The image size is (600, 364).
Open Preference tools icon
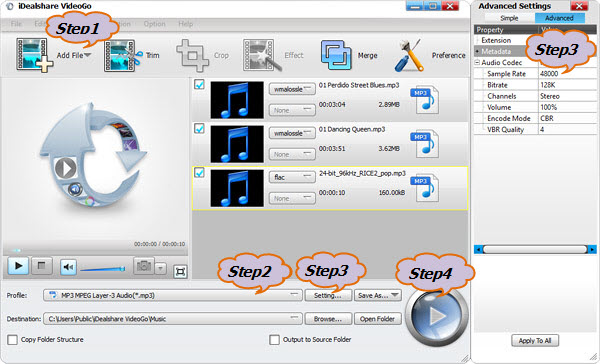[409, 55]
